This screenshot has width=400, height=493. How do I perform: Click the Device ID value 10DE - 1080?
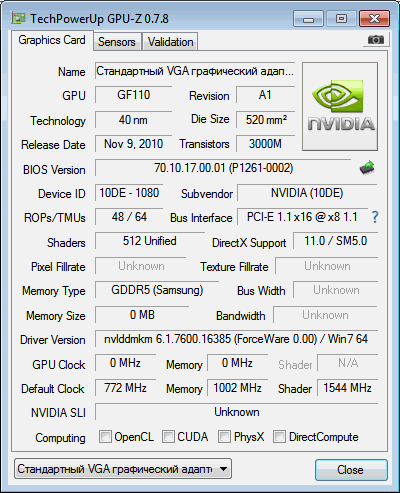coord(129,193)
